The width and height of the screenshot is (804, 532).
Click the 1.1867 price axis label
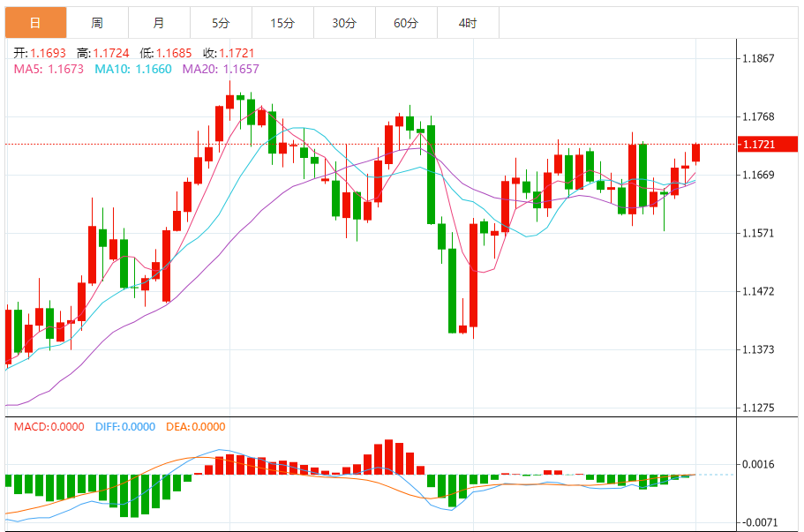758,58
